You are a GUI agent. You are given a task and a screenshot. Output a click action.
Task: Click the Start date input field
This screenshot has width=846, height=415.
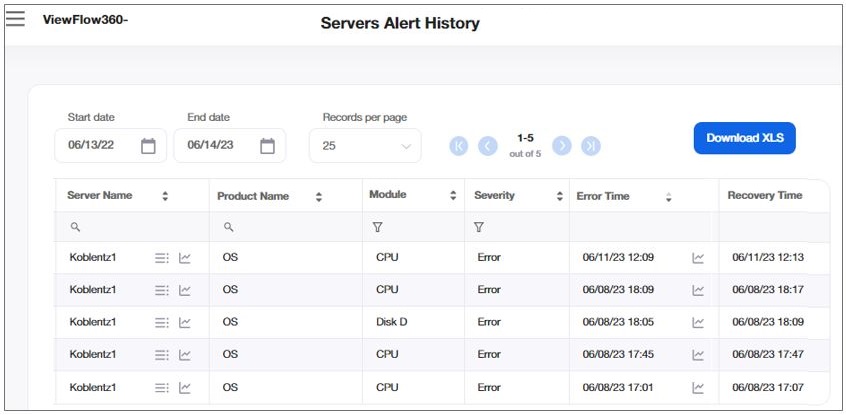coord(95,146)
